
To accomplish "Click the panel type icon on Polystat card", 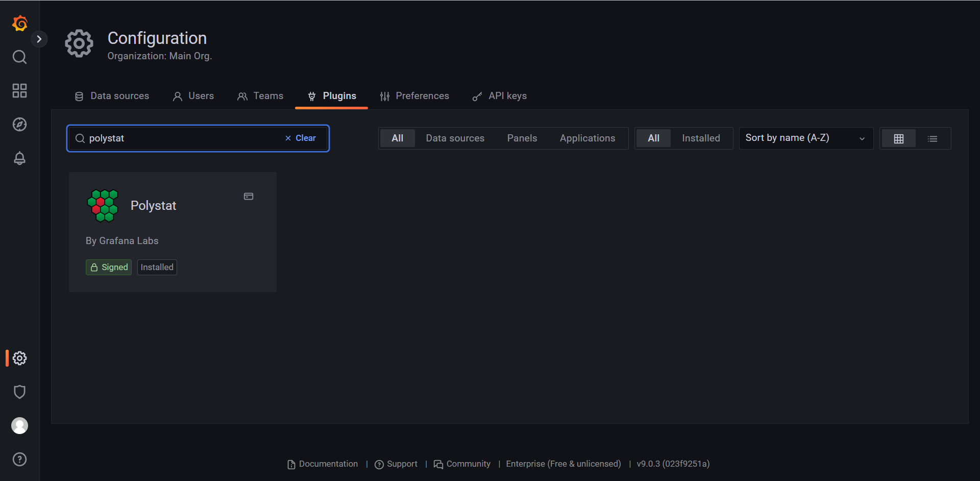I will click(x=249, y=197).
